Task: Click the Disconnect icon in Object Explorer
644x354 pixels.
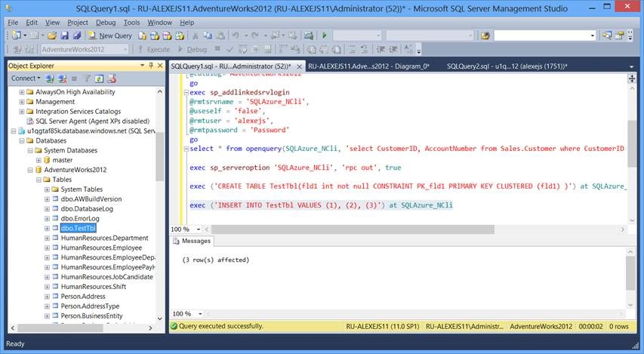Action: coord(63,78)
